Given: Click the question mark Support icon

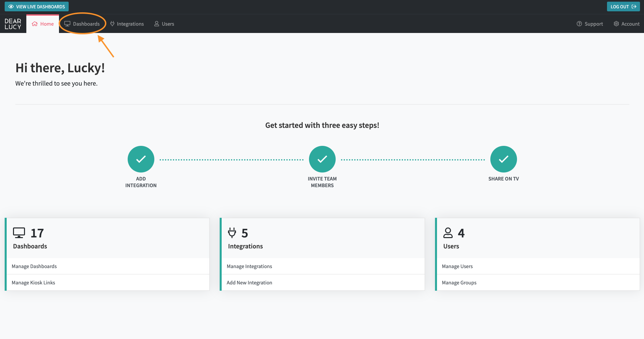Looking at the screenshot, I should click(579, 24).
